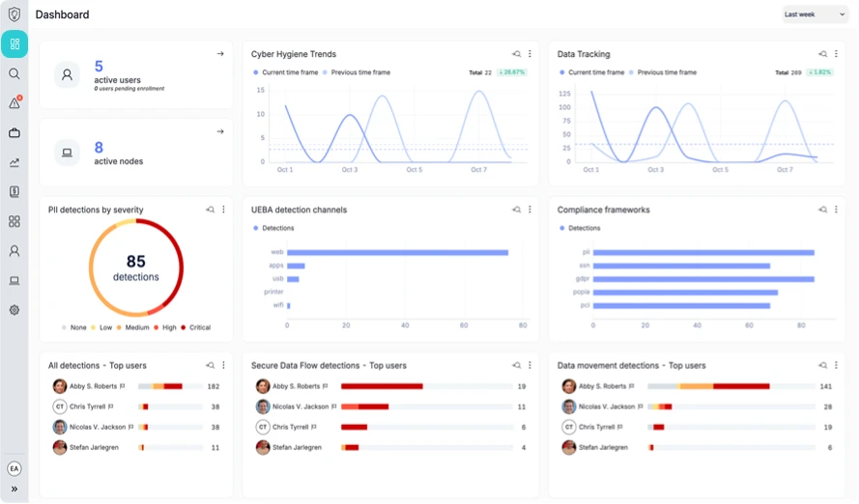This screenshot has height=504, width=859.
Task: Open three-dot menu on Data Tracking card
Action: coord(836,54)
